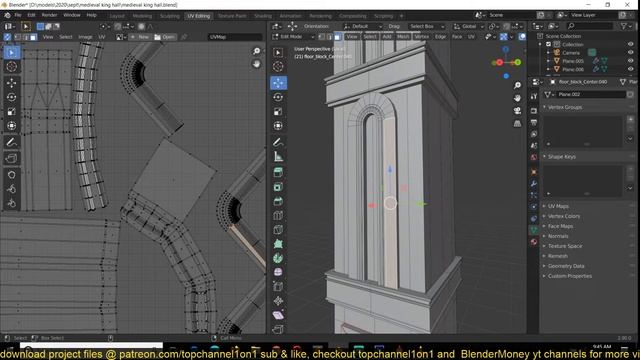
Task: Open the Render properties tab icon
Action: point(533,111)
